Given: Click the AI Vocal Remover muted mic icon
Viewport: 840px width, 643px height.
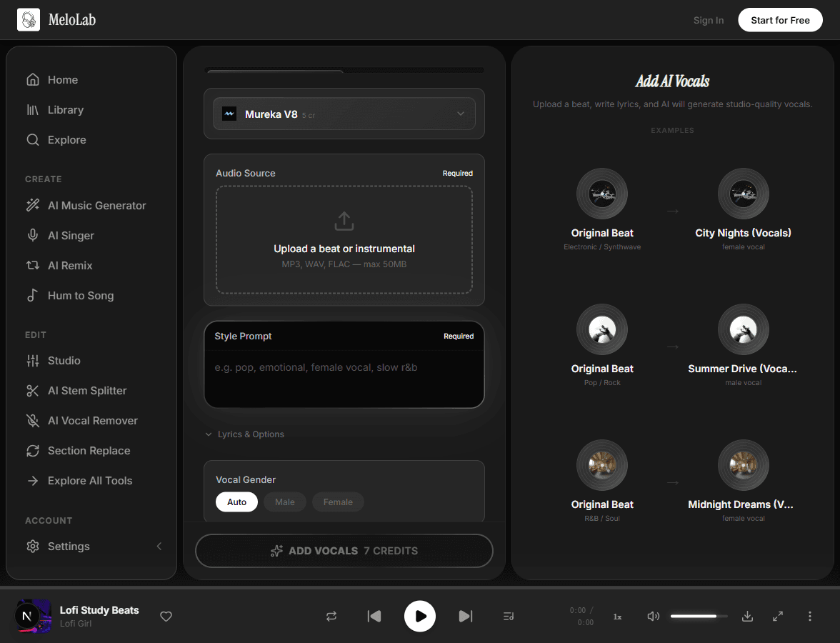Looking at the screenshot, I should click(33, 421).
